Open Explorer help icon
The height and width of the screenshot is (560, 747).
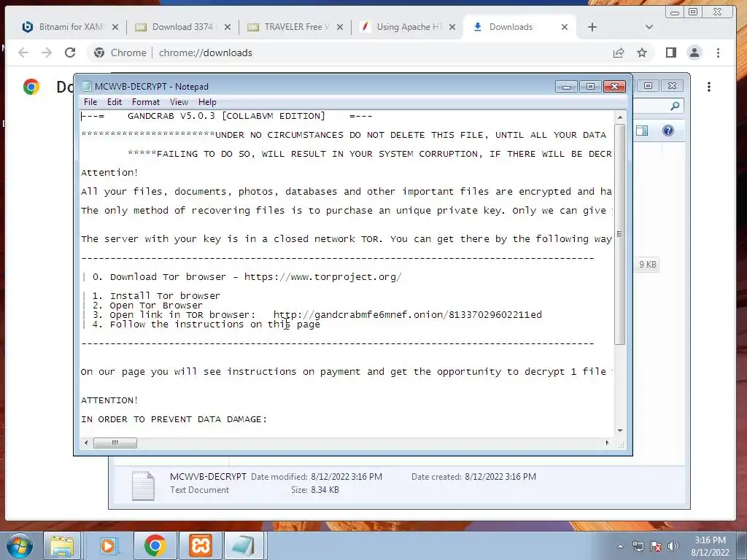pyautogui.click(x=668, y=131)
